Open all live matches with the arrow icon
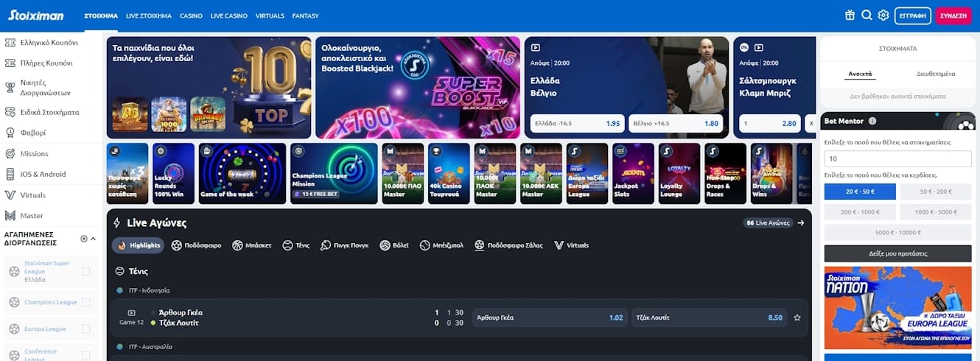 coord(801,222)
